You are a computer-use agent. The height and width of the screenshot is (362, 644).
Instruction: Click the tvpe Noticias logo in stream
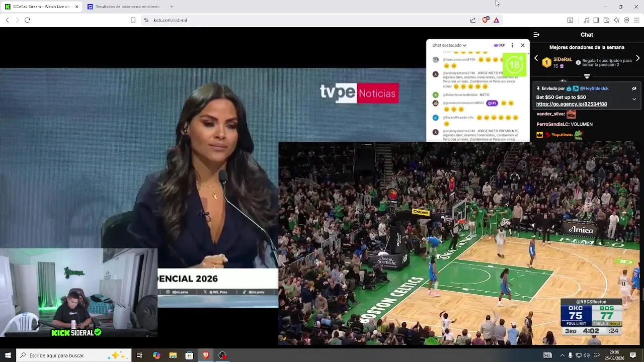coord(359,93)
